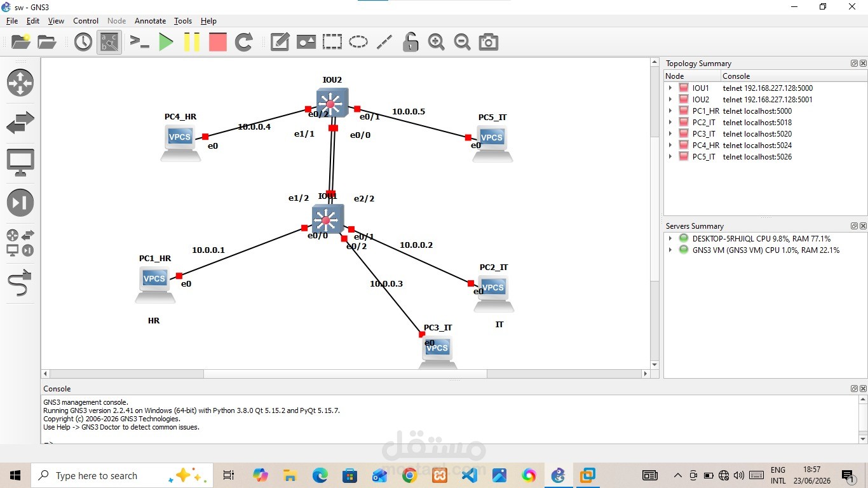Sort Topology Summary by Node column
Image resolution: width=868 pixels, height=488 pixels.
point(691,76)
